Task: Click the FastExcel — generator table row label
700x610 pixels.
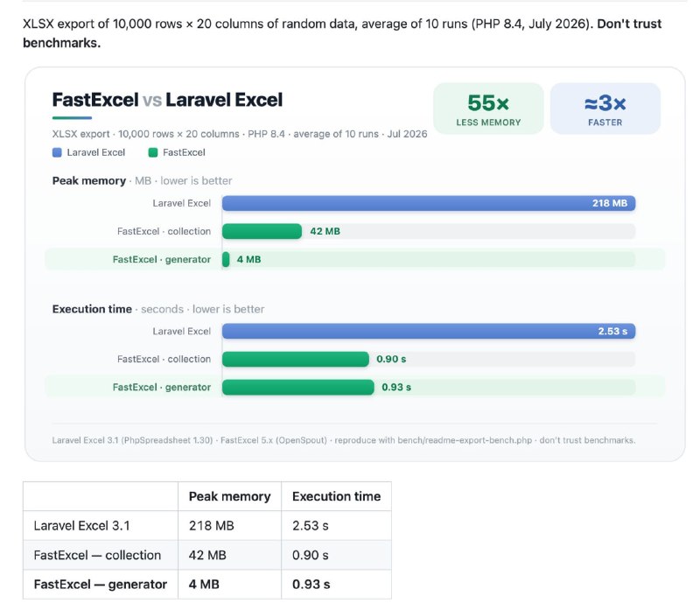Action: 101,585
